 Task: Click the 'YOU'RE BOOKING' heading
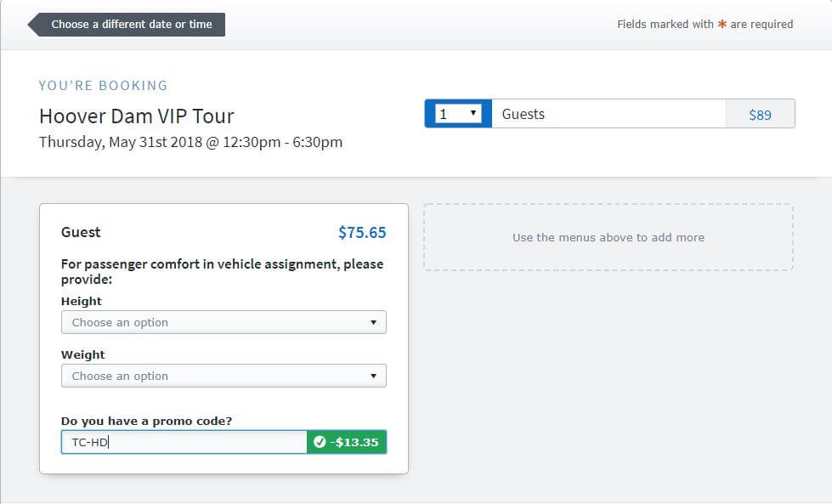(x=103, y=85)
